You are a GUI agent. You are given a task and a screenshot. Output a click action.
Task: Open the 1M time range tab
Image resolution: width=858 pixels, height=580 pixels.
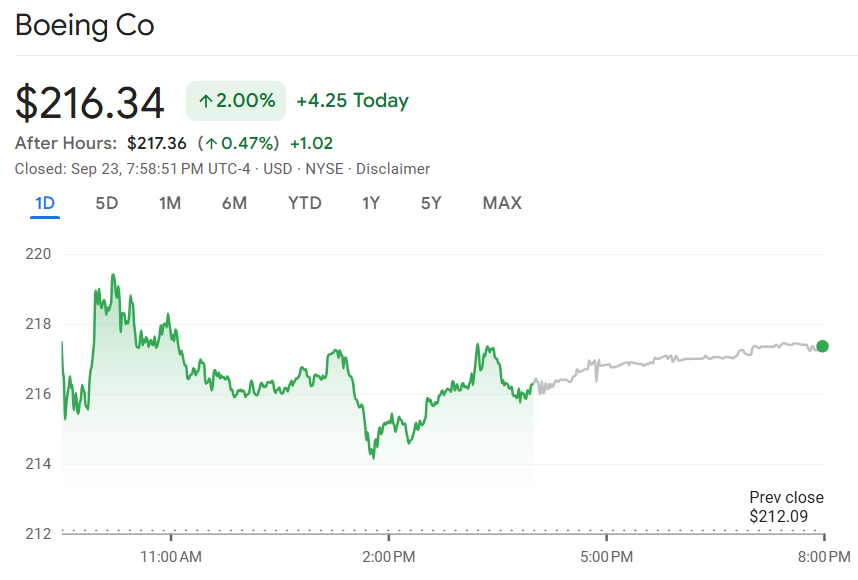click(x=170, y=203)
